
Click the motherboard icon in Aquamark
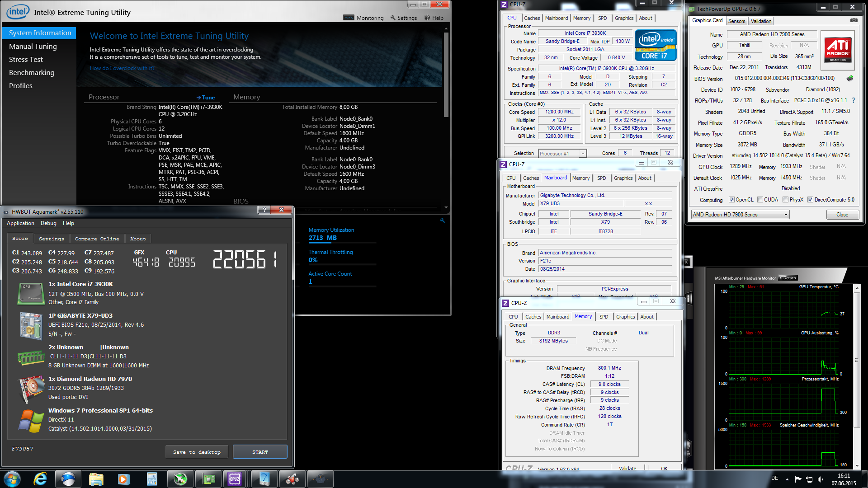(x=31, y=325)
